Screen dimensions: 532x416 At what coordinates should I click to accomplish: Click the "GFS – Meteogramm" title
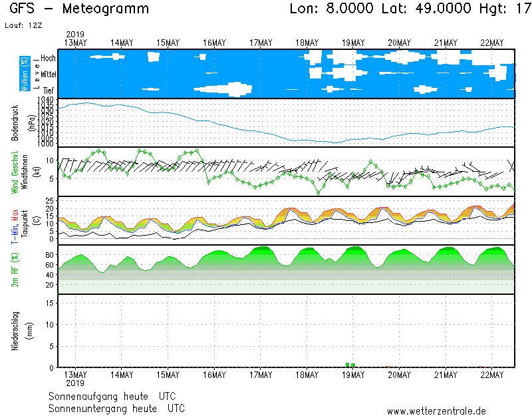point(79,9)
